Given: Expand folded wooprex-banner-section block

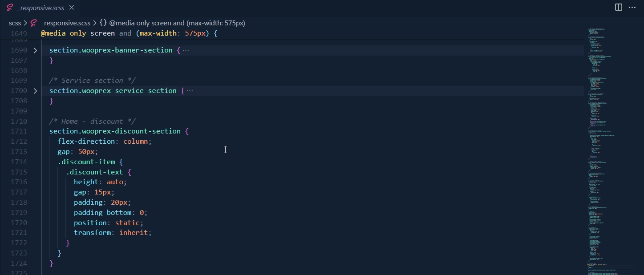Looking at the screenshot, I should point(35,50).
